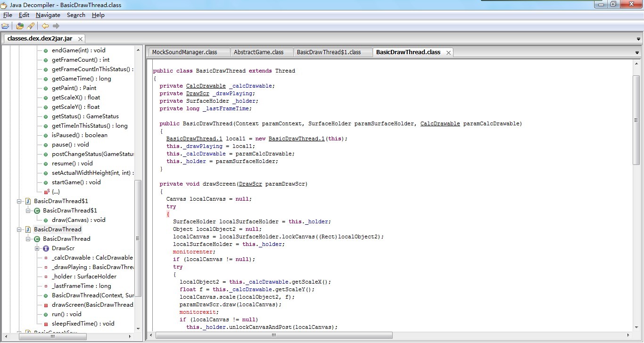Collapse the BasicDrawThread file node

click(x=19, y=229)
